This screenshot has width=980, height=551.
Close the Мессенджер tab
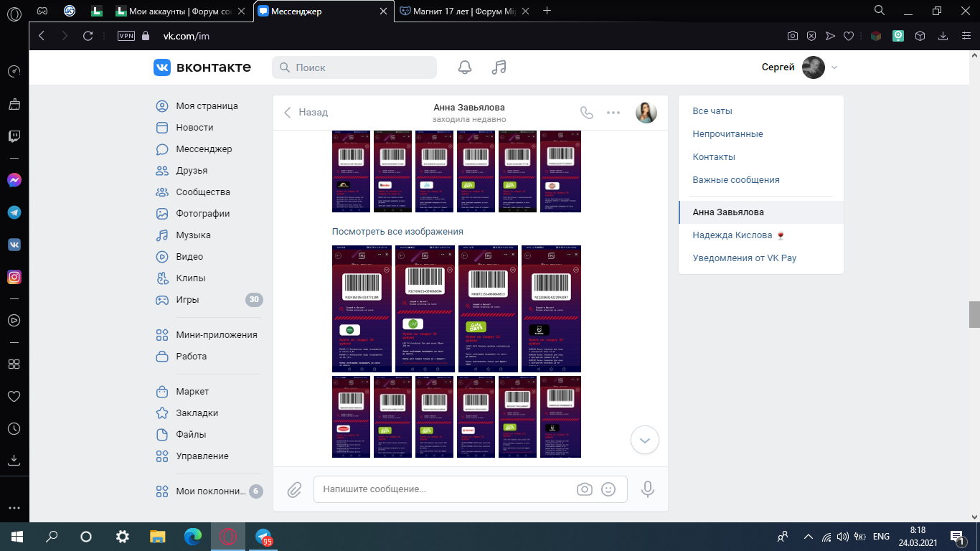click(384, 11)
